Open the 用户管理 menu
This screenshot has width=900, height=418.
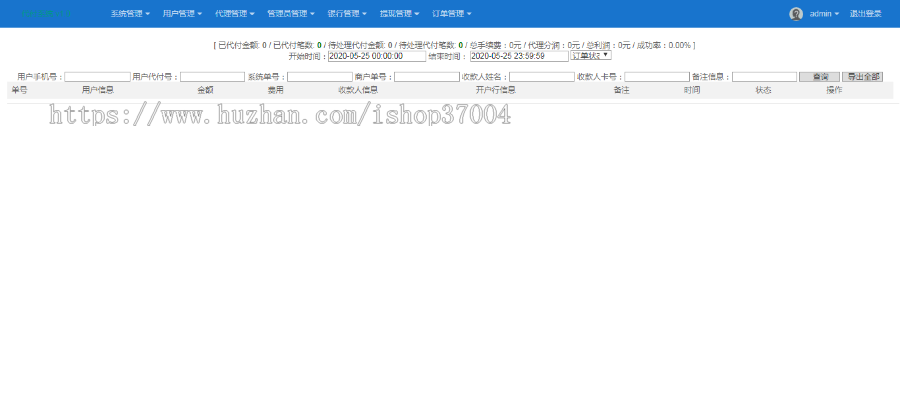tap(183, 14)
